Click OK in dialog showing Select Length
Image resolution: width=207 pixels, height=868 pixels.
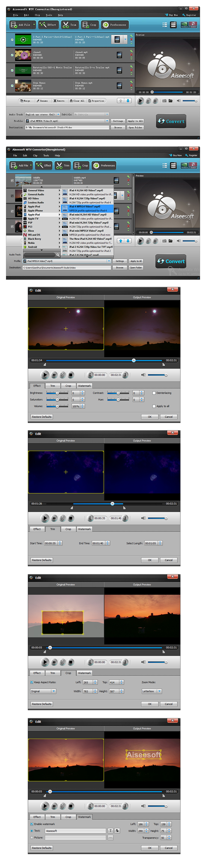click(x=150, y=560)
